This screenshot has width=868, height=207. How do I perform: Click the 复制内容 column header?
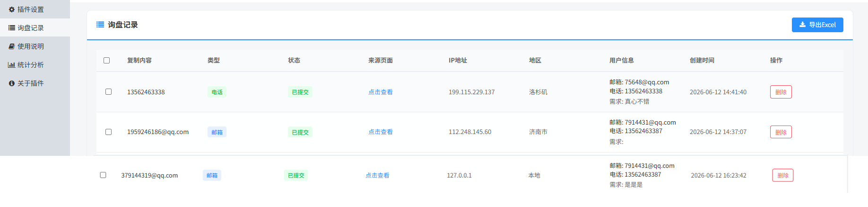139,60
